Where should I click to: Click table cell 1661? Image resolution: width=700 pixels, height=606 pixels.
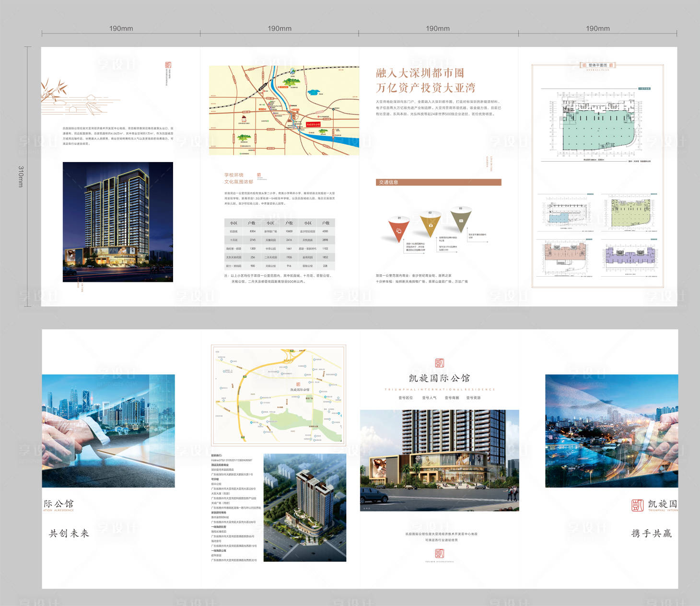pos(289,249)
